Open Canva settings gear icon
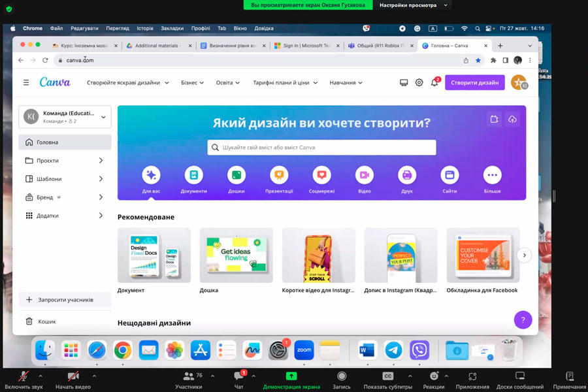 419,82
